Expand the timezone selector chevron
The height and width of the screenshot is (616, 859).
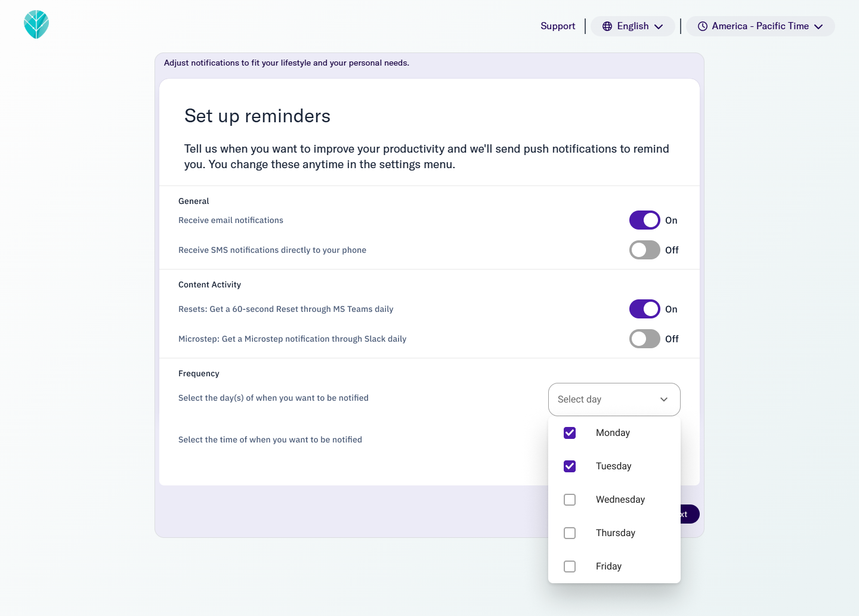817,26
